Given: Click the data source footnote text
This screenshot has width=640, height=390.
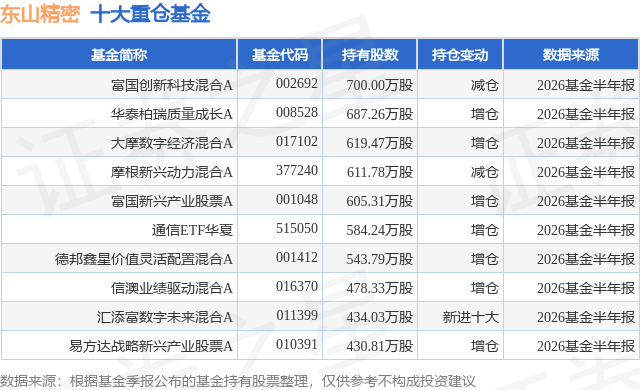Looking at the screenshot, I should [x=238, y=381].
